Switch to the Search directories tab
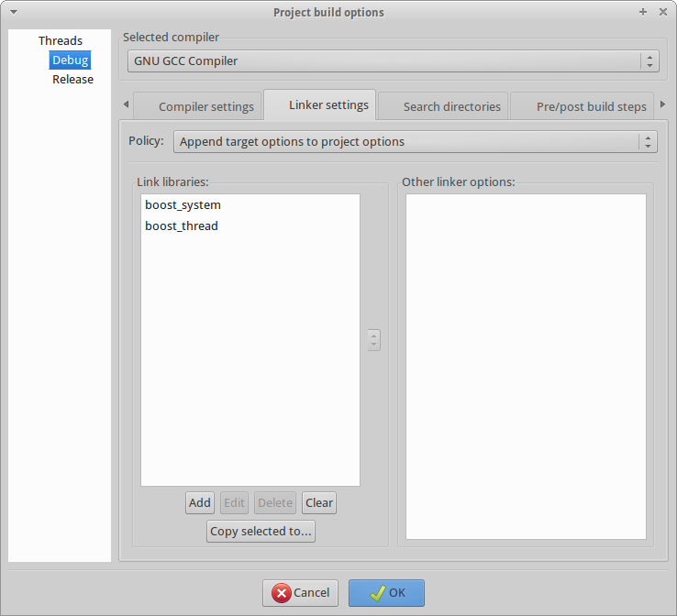 click(443, 106)
